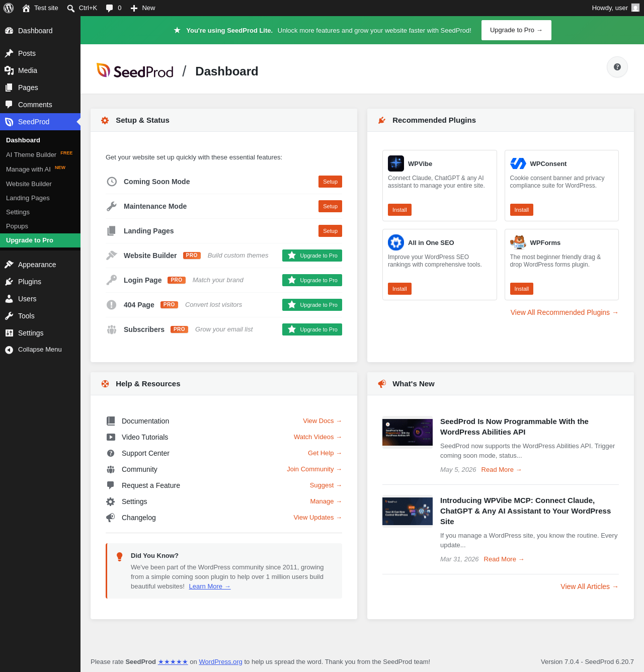Image resolution: width=644 pixels, height=672 pixels.
Task: Click the plus icon beside New
Action: pyautogui.click(x=134, y=8)
